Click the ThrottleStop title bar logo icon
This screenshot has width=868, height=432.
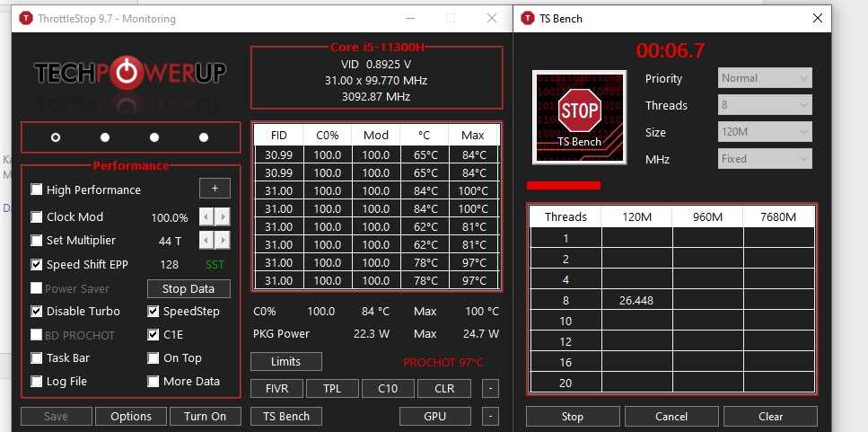click(26, 18)
